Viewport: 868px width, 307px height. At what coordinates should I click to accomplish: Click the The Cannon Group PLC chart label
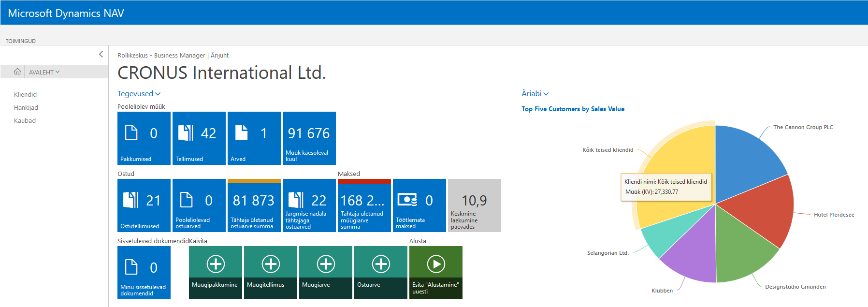click(x=803, y=128)
